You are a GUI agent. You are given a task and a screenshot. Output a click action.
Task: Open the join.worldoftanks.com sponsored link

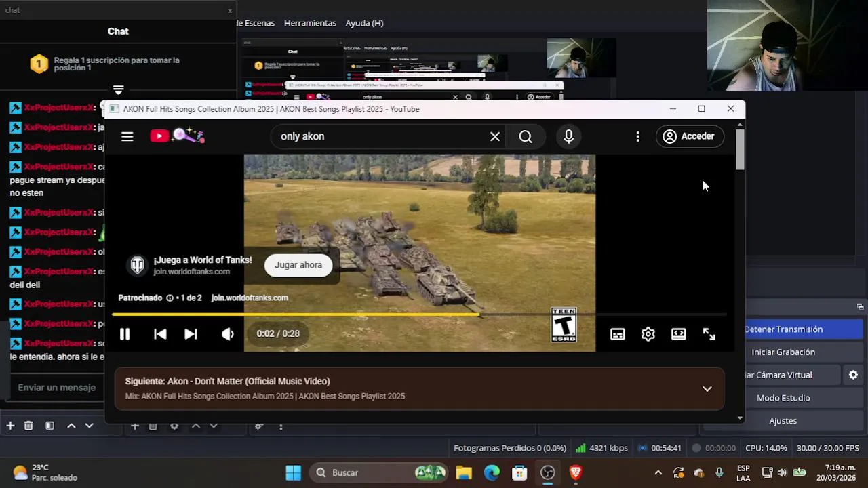(250, 298)
